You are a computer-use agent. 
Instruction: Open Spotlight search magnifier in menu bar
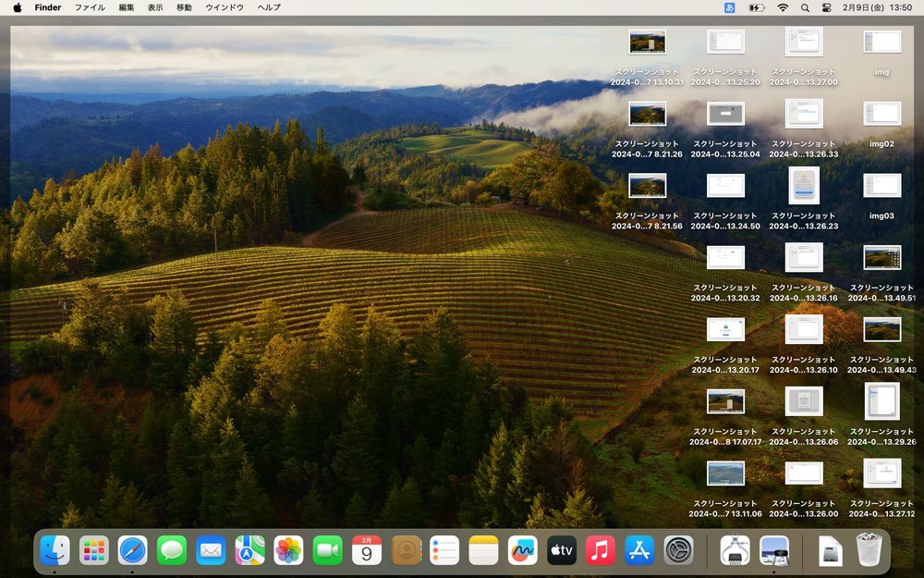click(805, 7)
